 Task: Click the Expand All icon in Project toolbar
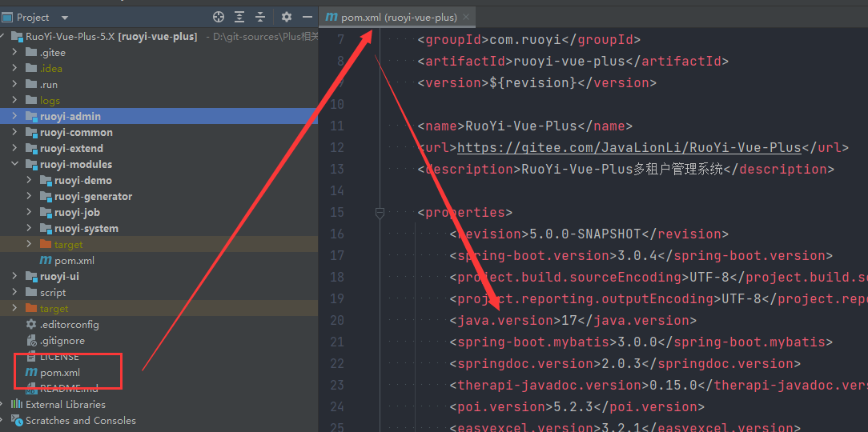tap(239, 17)
